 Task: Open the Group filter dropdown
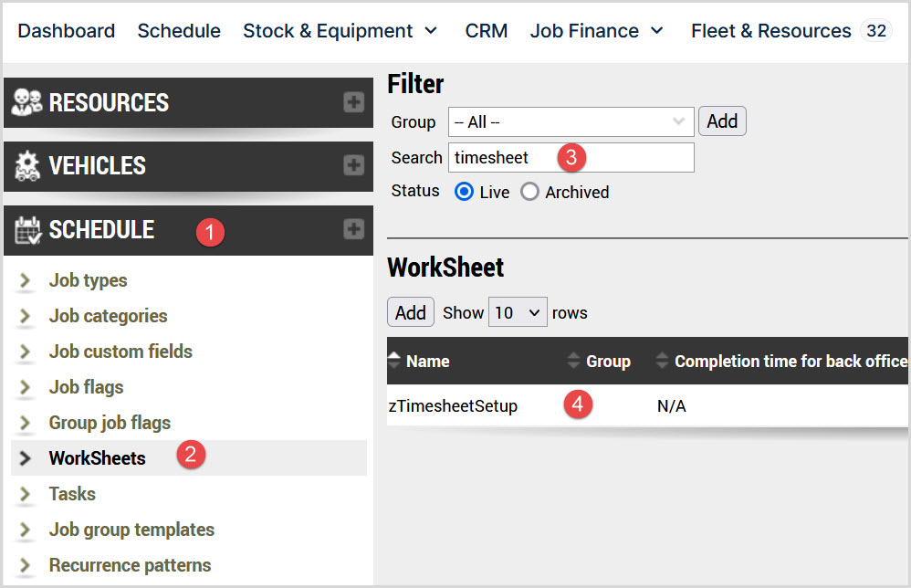(571, 121)
